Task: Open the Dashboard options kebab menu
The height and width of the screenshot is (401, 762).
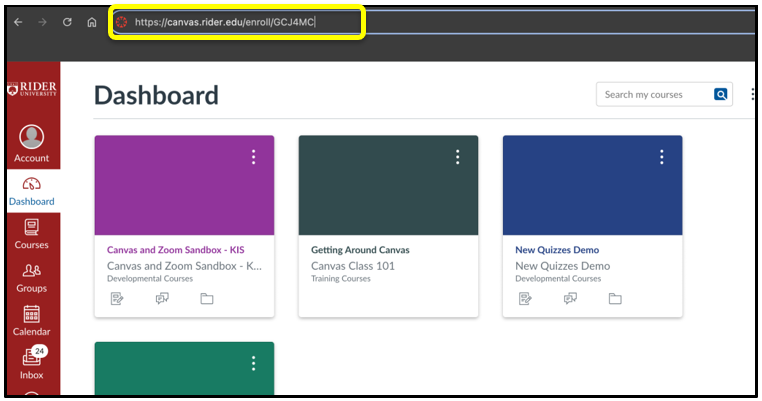Action: click(x=752, y=94)
